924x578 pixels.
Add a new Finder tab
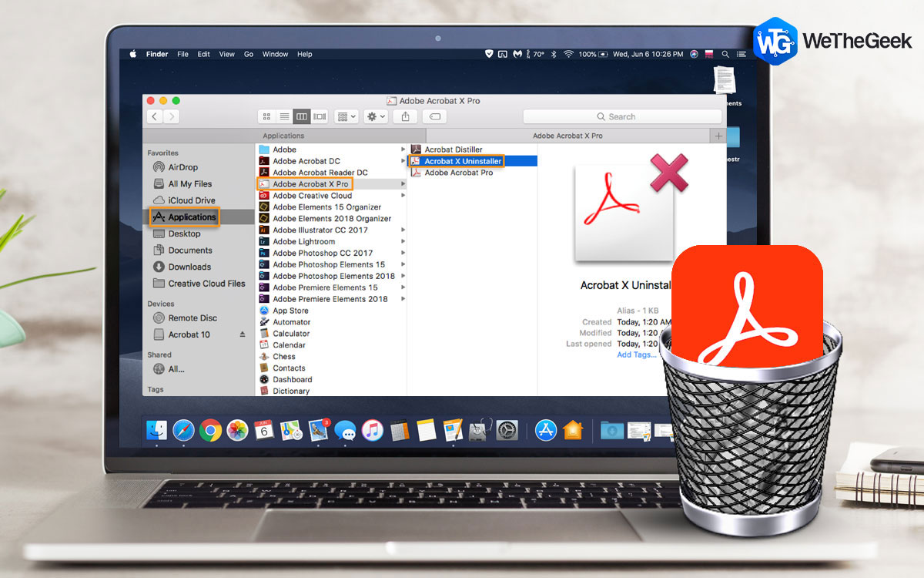pos(718,136)
